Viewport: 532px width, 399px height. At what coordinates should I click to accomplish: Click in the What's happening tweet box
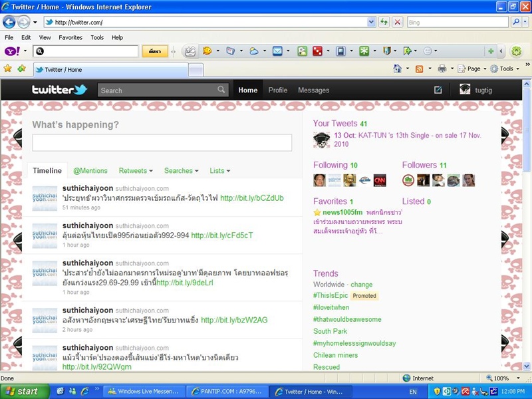click(162, 142)
